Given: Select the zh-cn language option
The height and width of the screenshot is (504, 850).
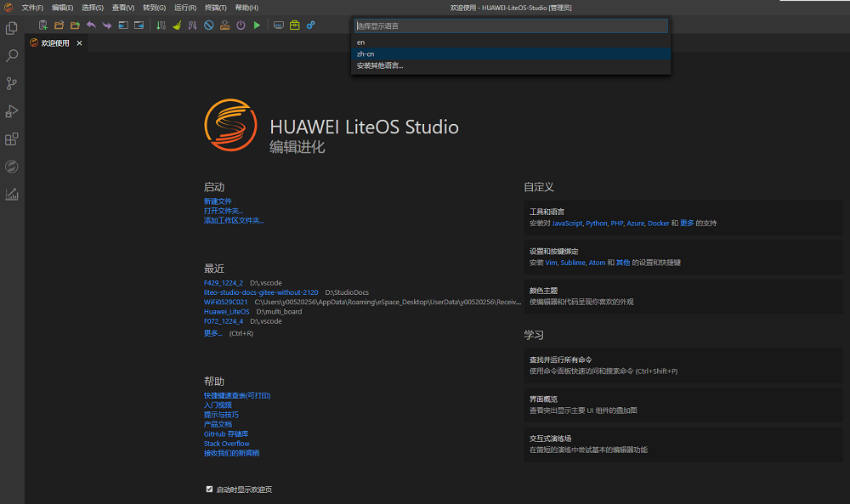Looking at the screenshot, I should (x=511, y=54).
